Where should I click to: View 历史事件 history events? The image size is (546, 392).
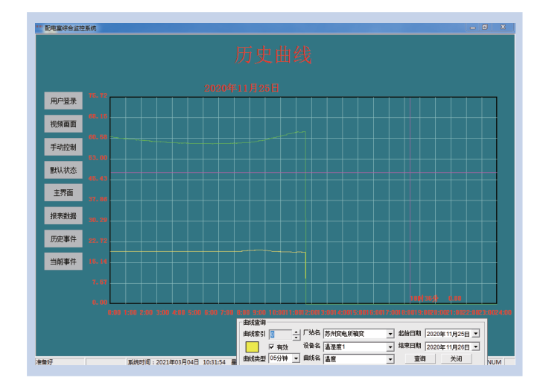coord(63,239)
